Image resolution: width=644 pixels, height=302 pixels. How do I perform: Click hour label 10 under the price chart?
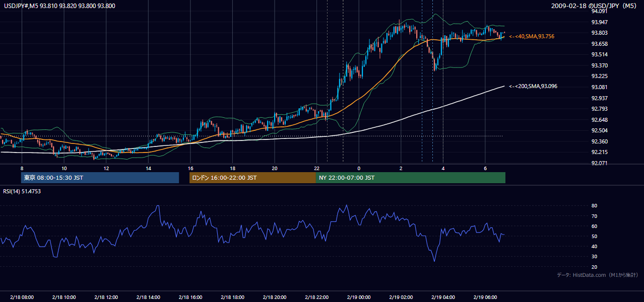pos(64,168)
